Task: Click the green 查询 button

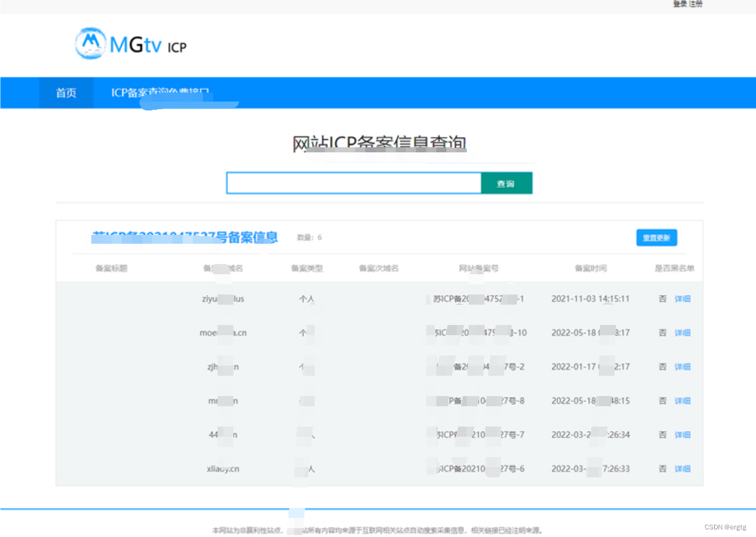Action: click(506, 183)
